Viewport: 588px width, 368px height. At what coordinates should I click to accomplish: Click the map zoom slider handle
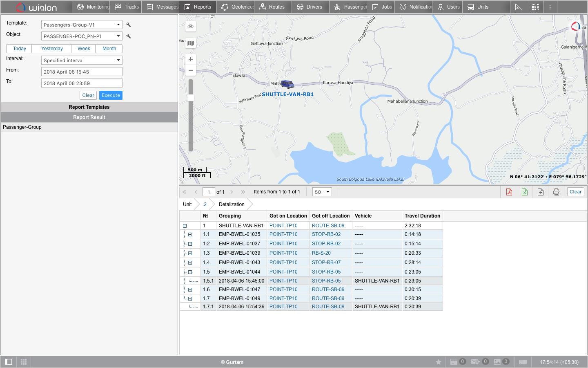pyautogui.click(x=191, y=98)
